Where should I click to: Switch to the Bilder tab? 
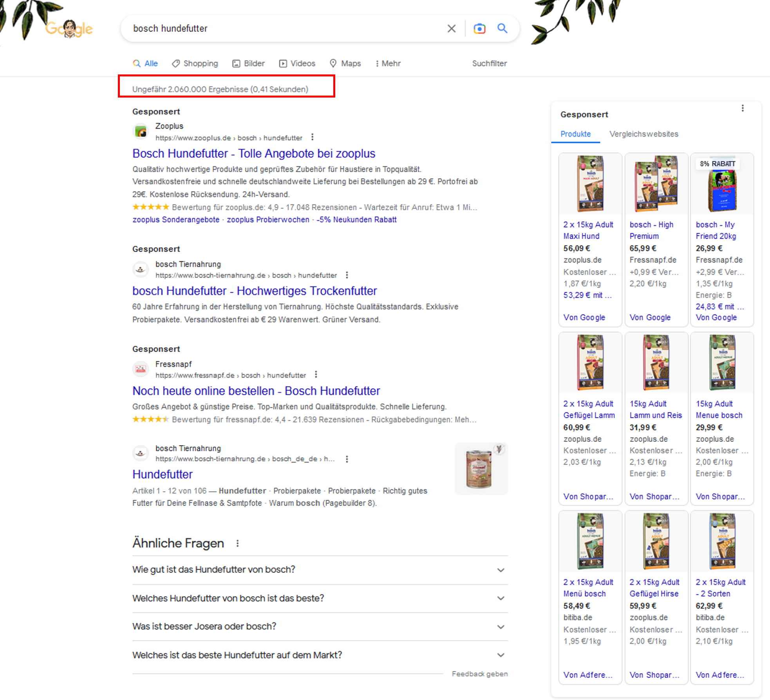[249, 63]
